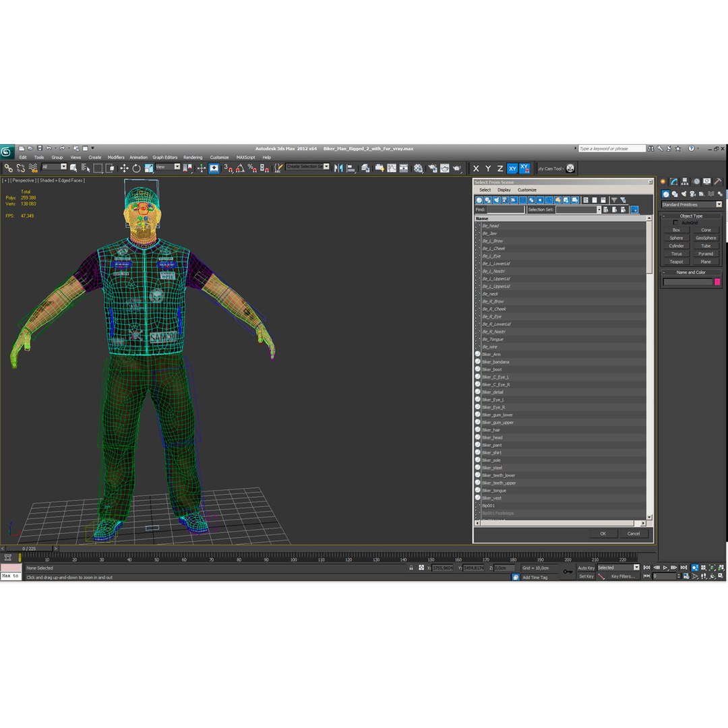The image size is (728, 728).
Task: Open the Selected key filter dropdown
Action: tap(618, 568)
